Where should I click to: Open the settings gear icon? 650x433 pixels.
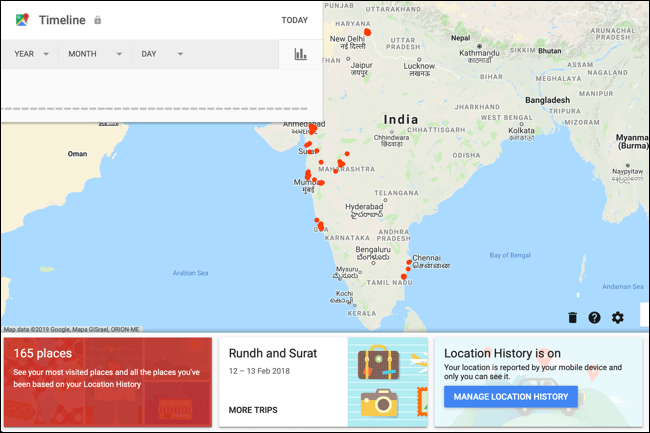pos(618,317)
